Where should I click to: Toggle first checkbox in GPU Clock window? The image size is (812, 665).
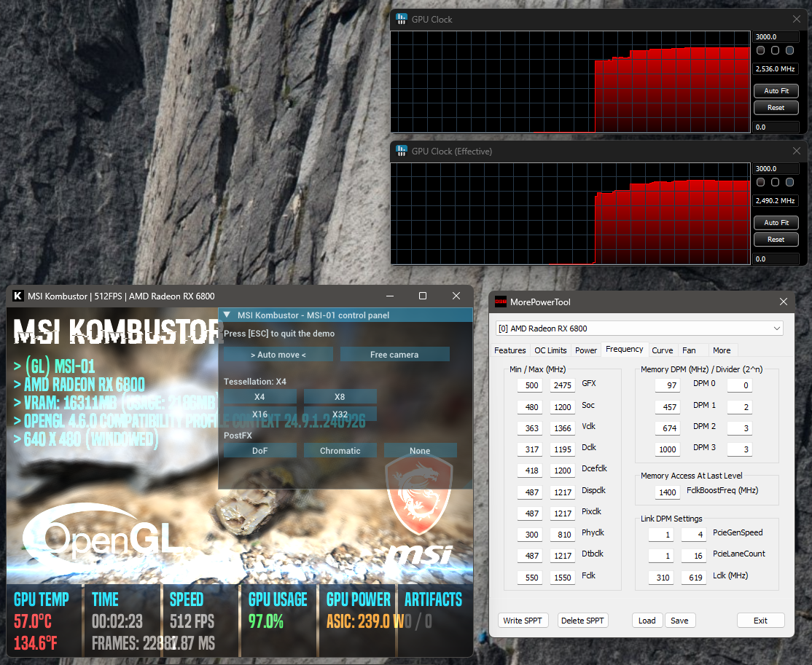(761, 50)
